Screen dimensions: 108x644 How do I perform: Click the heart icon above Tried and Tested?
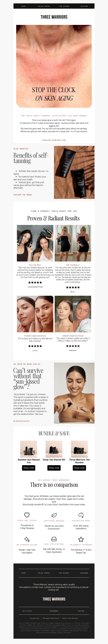pyautogui.click(x=27, y=515)
